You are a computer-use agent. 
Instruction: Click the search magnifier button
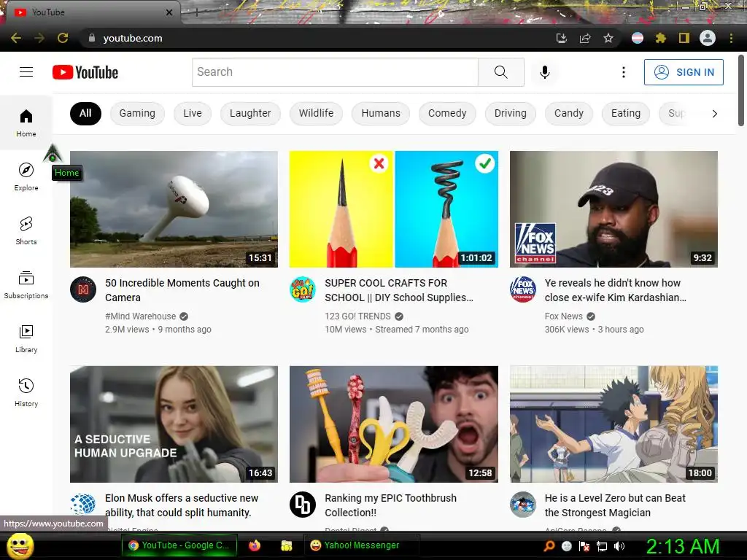coord(500,72)
